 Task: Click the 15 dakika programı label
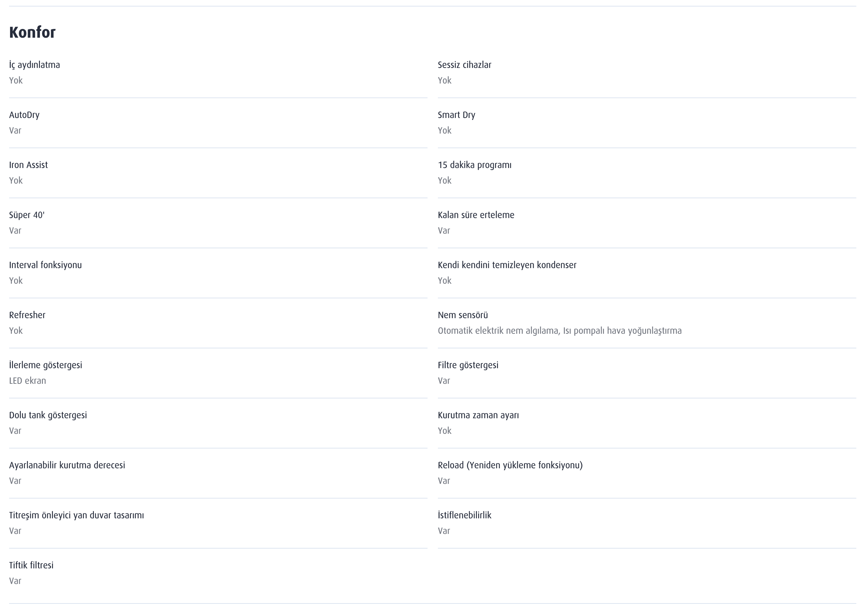coord(475,165)
